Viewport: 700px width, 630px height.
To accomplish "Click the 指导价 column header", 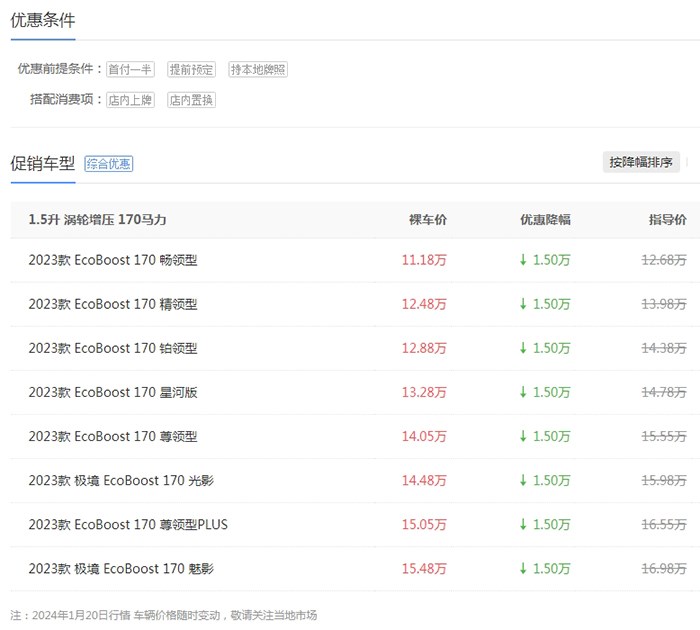I will click(667, 220).
